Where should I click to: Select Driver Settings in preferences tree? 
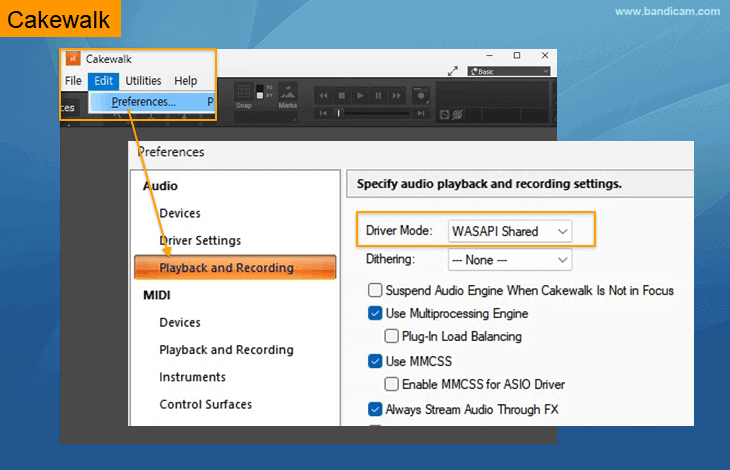[x=200, y=241]
